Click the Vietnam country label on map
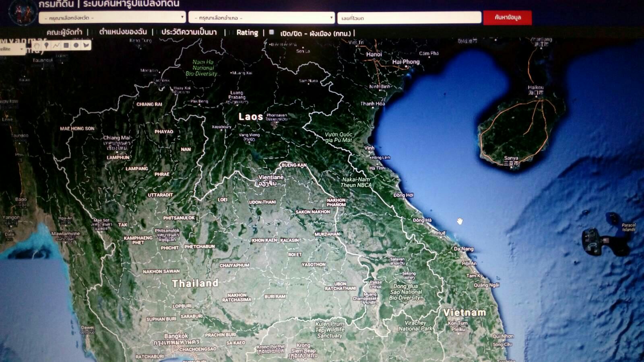644x362 pixels. point(464,313)
